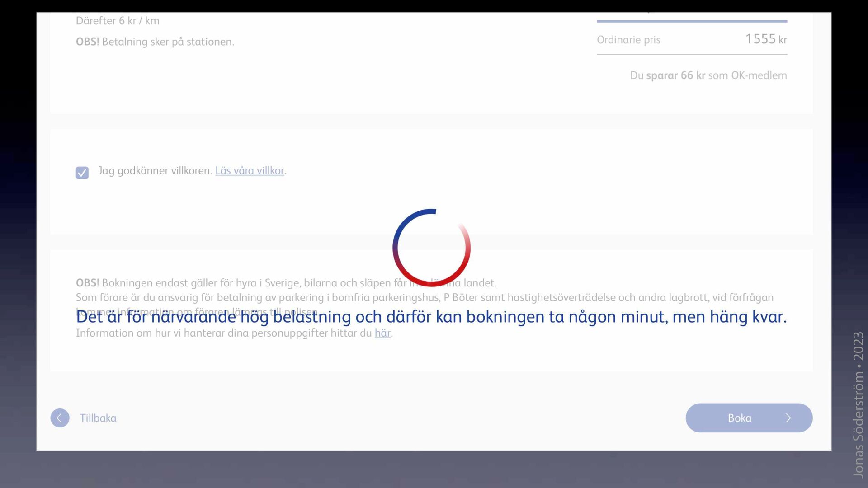The width and height of the screenshot is (868, 488).
Task: Click the Jag godkänner villkoren label text
Action: [x=155, y=171]
